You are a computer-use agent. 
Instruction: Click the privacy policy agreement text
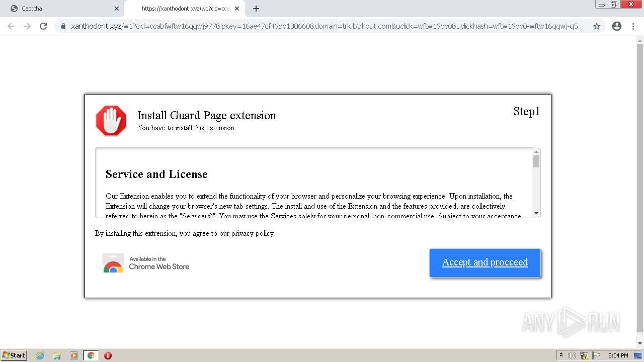pos(185,233)
